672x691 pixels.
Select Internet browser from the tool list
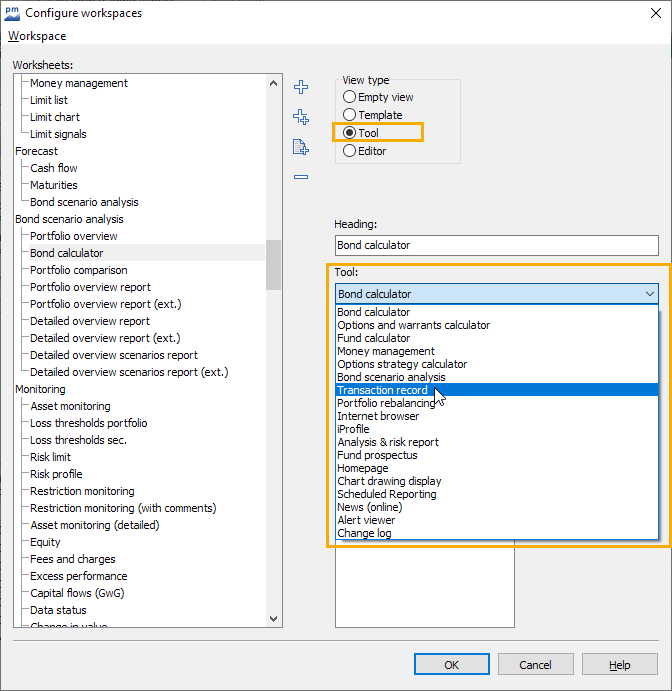[378, 416]
